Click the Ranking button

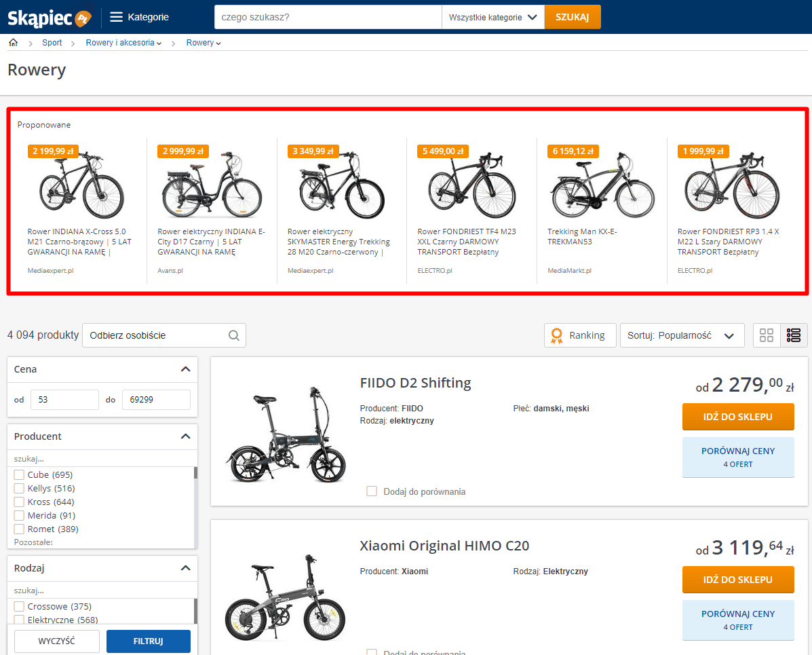(x=580, y=335)
